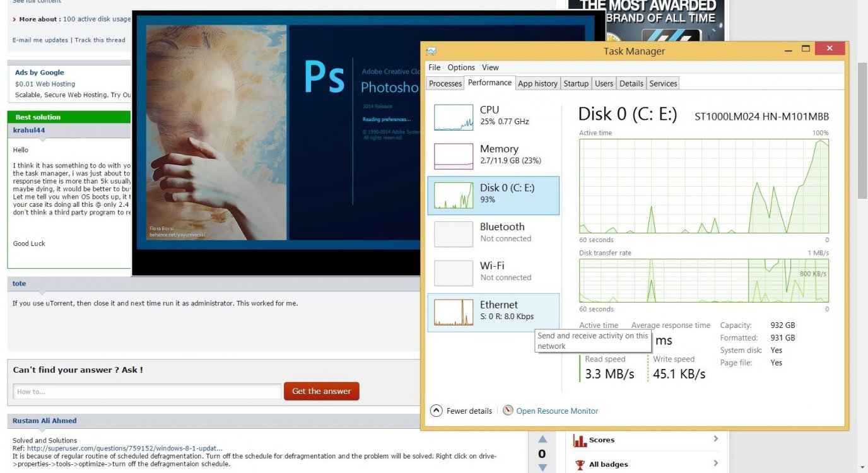Open tote user profile link
The image size is (868, 473).
pyautogui.click(x=20, y=284)
